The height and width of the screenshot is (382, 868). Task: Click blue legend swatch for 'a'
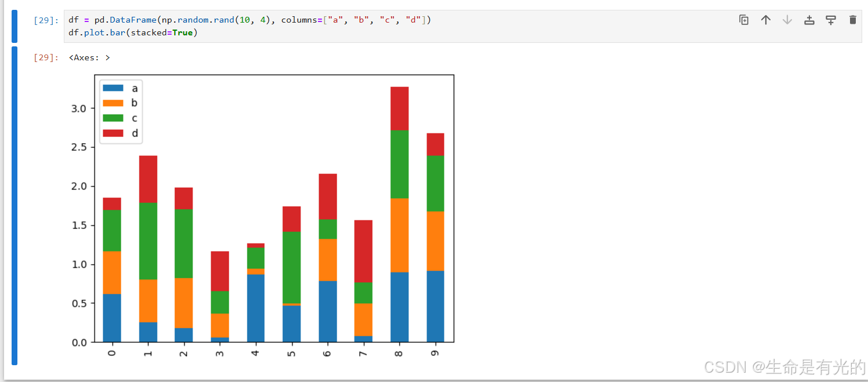coord(113,88)
